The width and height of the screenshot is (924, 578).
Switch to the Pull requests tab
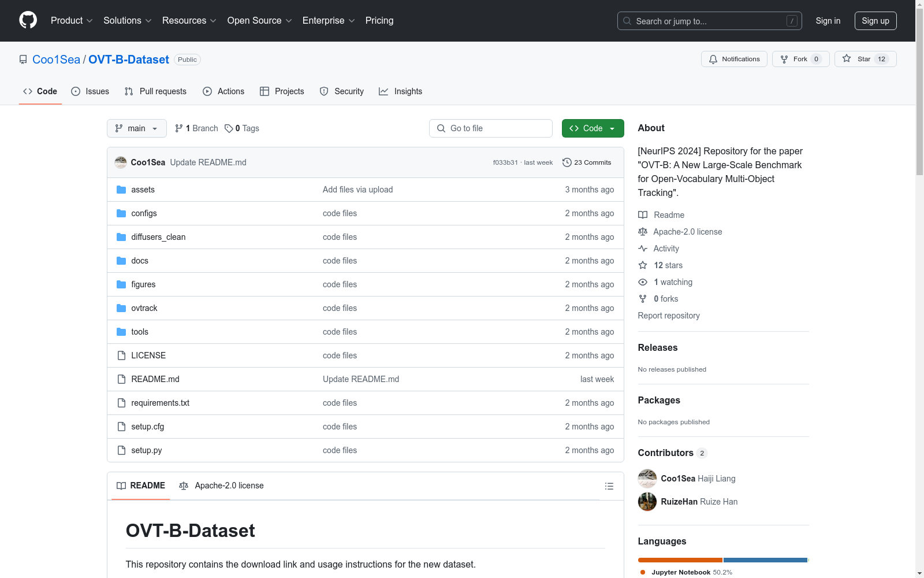(155, 91)
